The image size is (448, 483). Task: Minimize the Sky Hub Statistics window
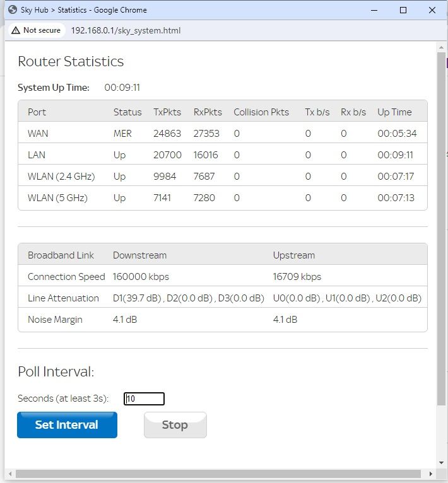(374, 10)
